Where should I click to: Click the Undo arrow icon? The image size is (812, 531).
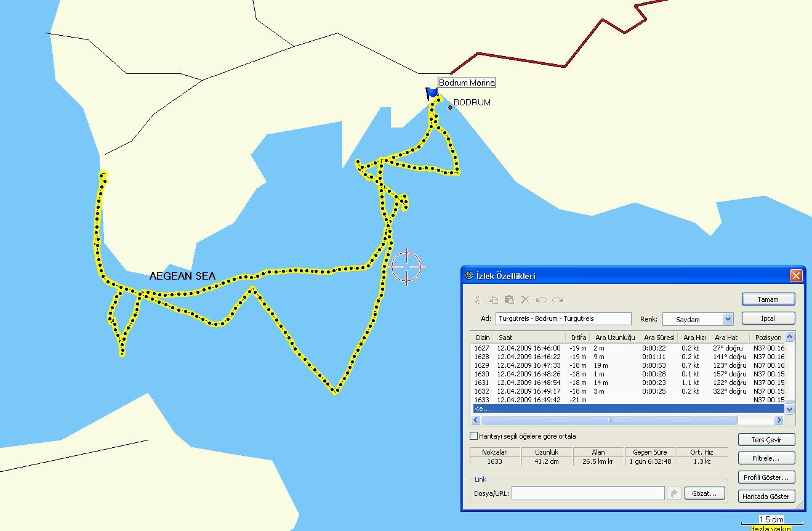541,300
